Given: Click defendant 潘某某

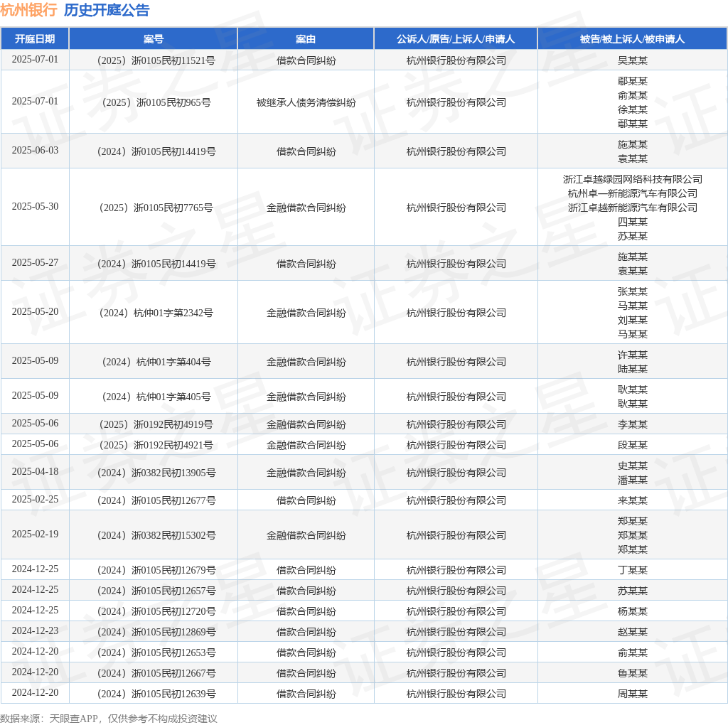Looking at the screenshot, I should click(x=632, y=480).
